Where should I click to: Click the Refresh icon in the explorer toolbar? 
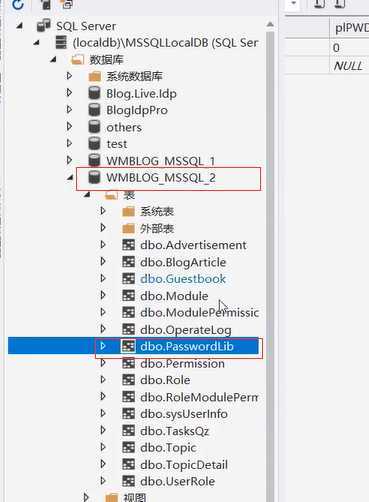(18, 4)
